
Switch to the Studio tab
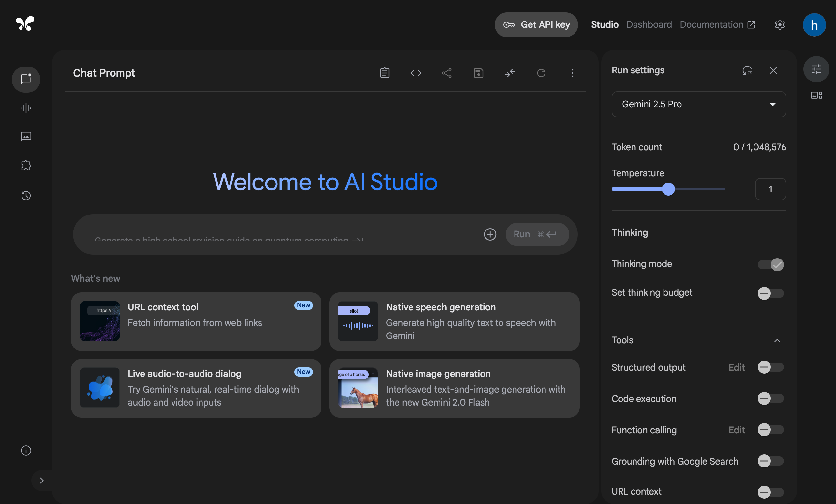(x=605, y=25)
